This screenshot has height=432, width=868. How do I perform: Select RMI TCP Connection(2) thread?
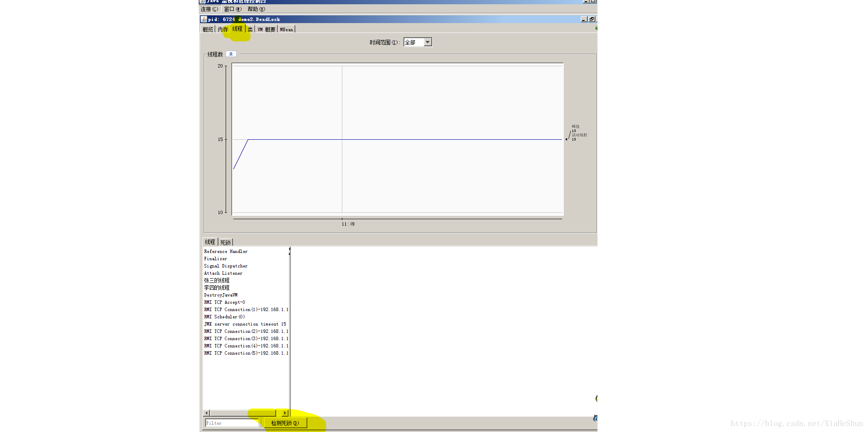(246, 331)
